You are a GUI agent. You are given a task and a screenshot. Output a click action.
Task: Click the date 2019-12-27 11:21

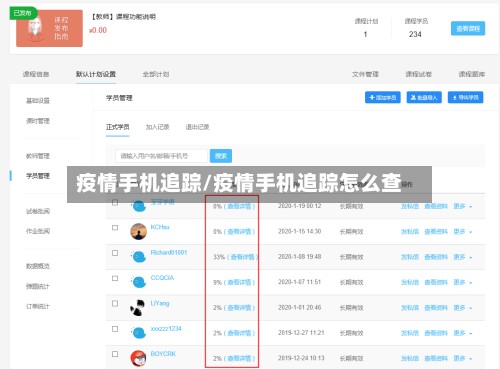[301, 333]
